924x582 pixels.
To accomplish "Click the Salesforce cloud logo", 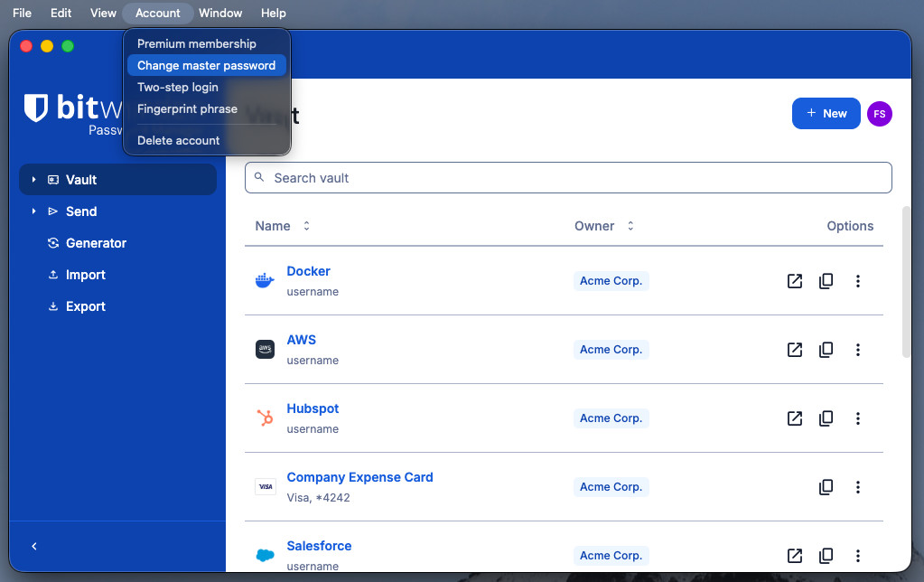I will 266,556.
